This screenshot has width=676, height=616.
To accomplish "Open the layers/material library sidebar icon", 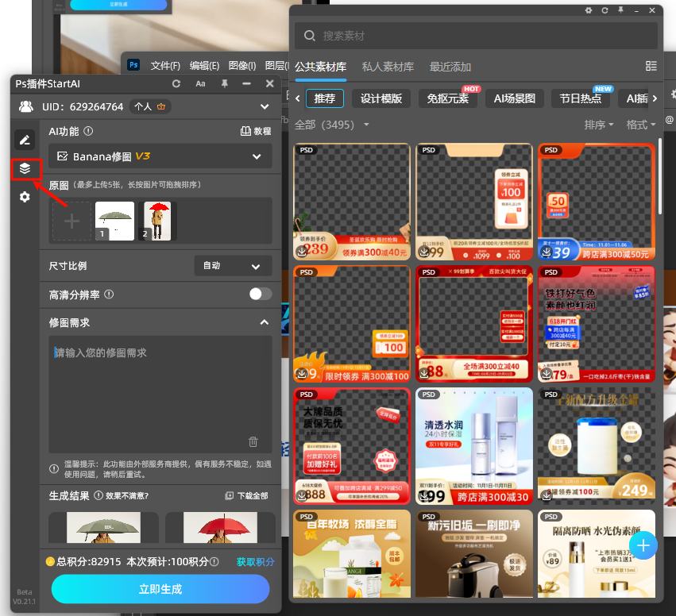I will pyautogui.click(x=25, y=168).
